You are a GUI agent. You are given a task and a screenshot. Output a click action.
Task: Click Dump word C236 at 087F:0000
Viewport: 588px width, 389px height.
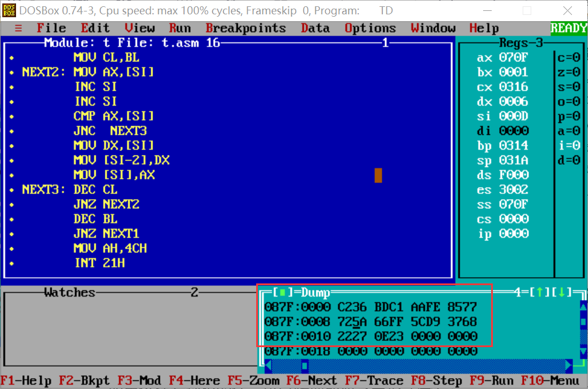pyautogui.click(x=352, y=307)
